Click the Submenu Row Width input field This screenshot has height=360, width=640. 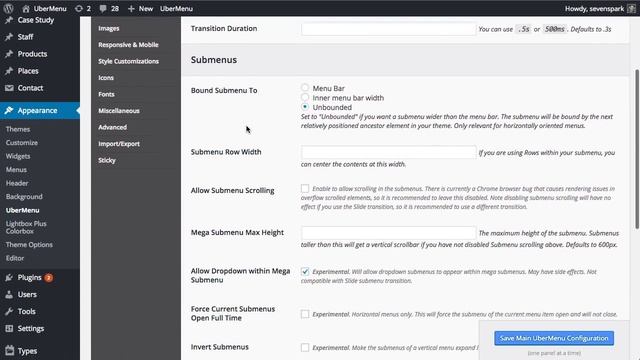[389, 152]
